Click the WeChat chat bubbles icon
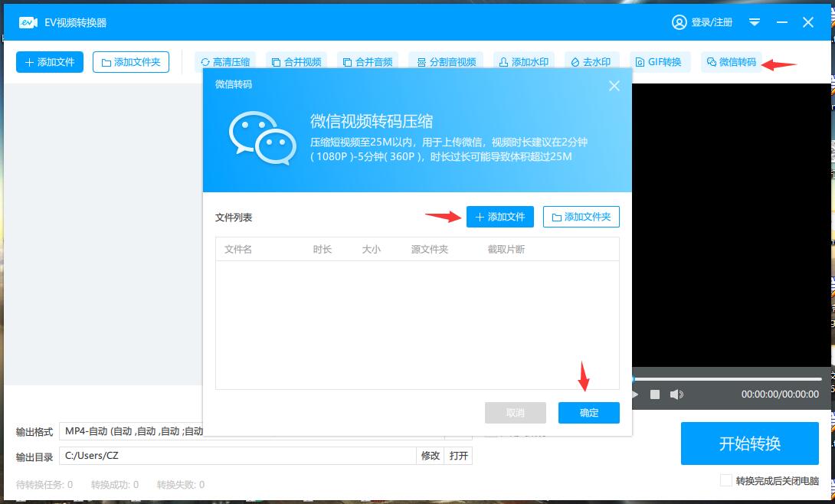This screenshot has height=504, width=835. click(263, 138)
